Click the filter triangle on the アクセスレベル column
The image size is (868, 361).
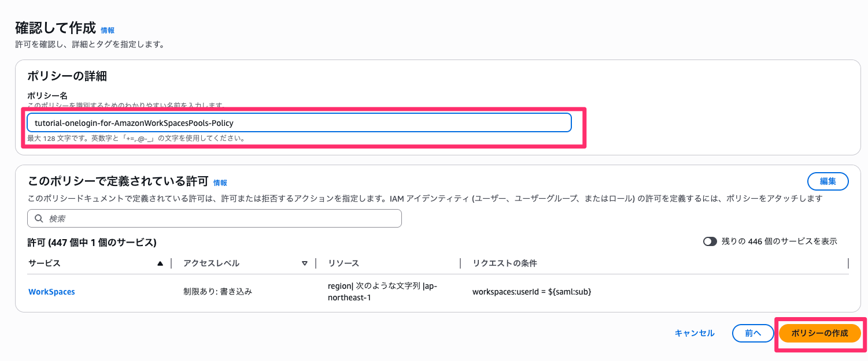(x=305, y=263)
